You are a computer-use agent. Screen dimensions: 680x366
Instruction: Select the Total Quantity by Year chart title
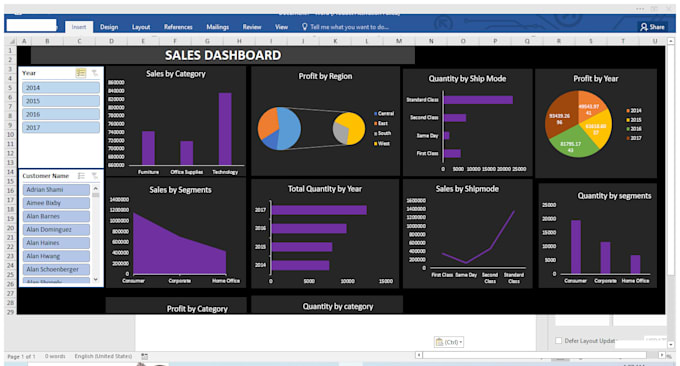[x=325, y=189]
